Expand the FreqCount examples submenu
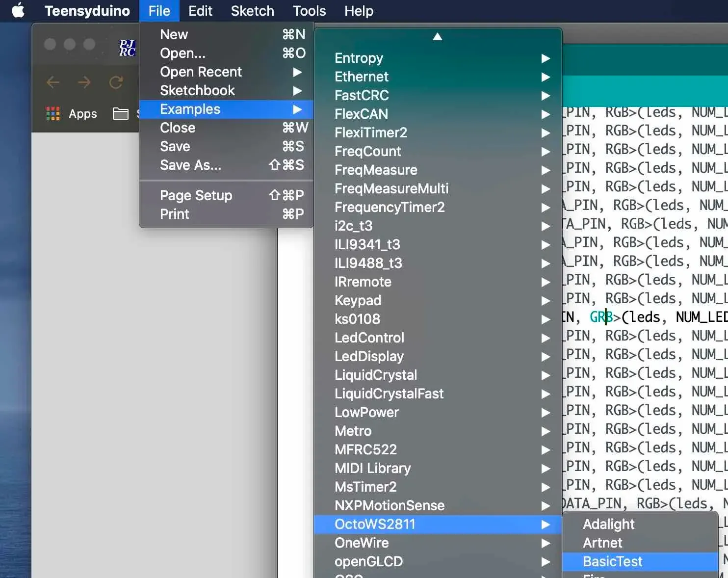 point(438,151)
